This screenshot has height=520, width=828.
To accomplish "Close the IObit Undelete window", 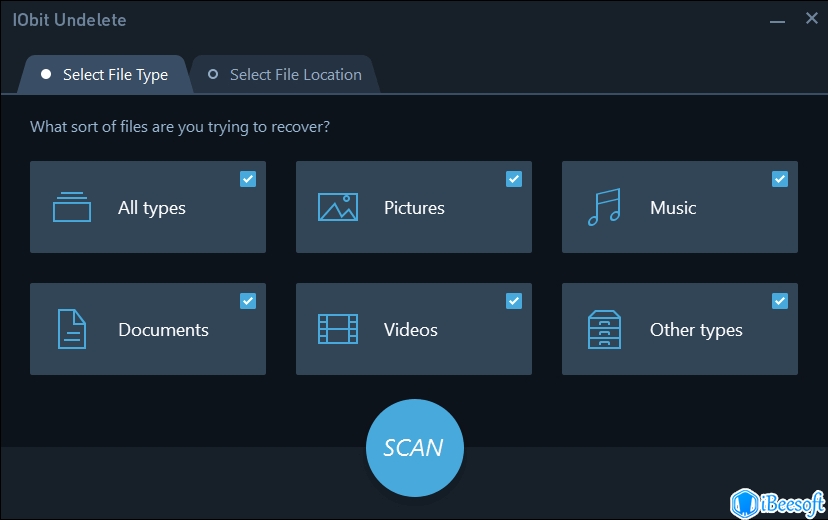I will tap(812, 18).
